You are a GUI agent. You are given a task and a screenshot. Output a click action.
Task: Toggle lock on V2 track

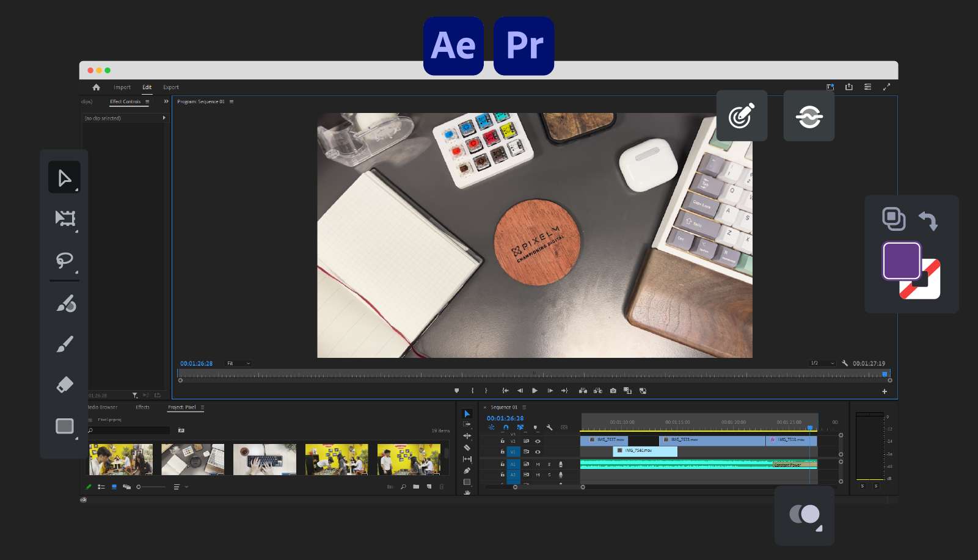click(x=503, y=441)
